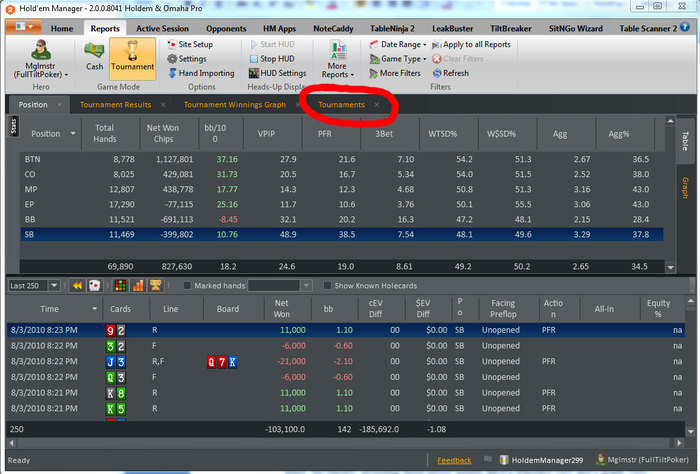Switch to the Tournament Results report tab

(x=116, y=104)
